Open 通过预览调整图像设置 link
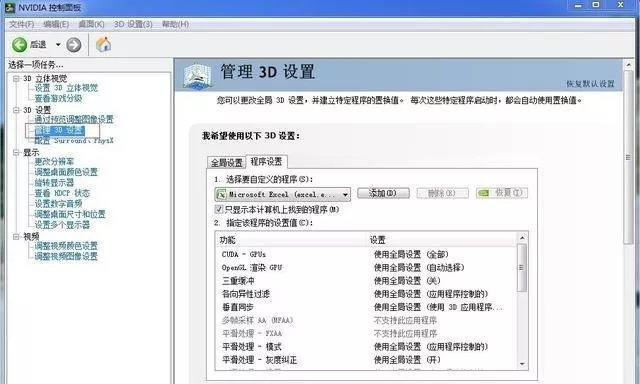 [74, 119]
